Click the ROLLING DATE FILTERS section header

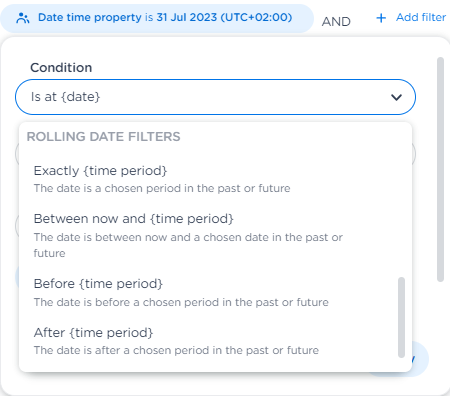[x=103, y=137]
